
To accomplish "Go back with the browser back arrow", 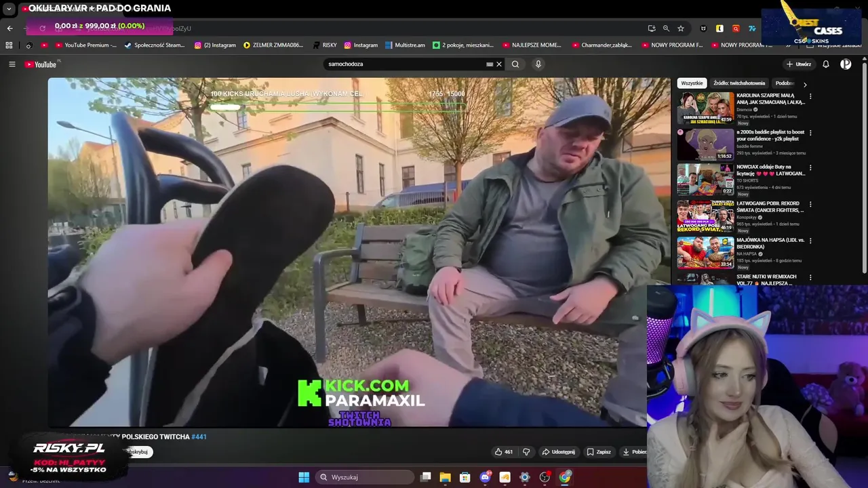I will (x=9, y=28).
